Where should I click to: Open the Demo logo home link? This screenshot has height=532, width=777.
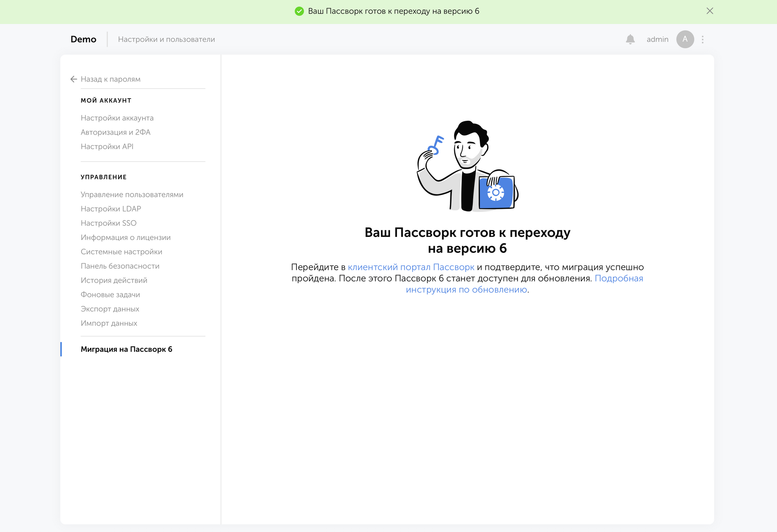click(83, 39)
